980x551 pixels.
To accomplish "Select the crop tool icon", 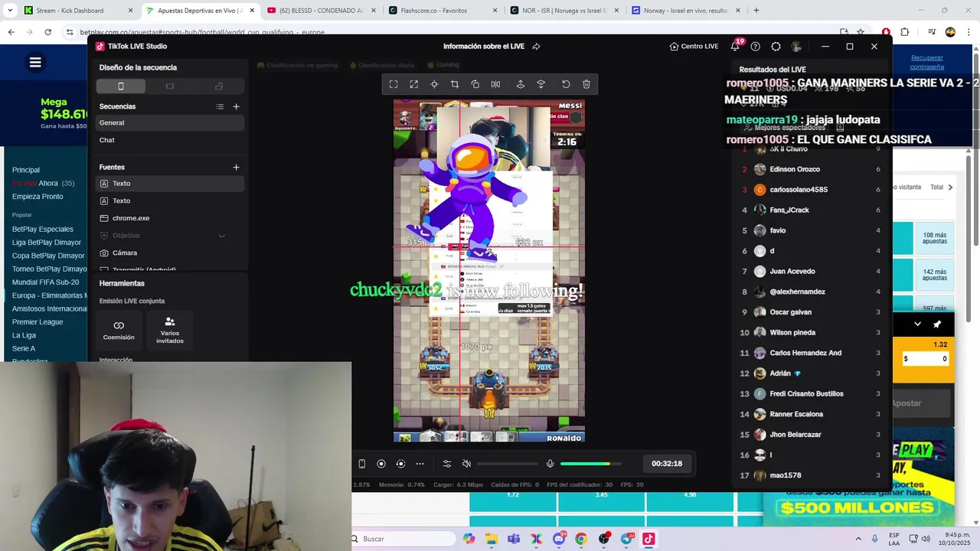I will point(455,84).
